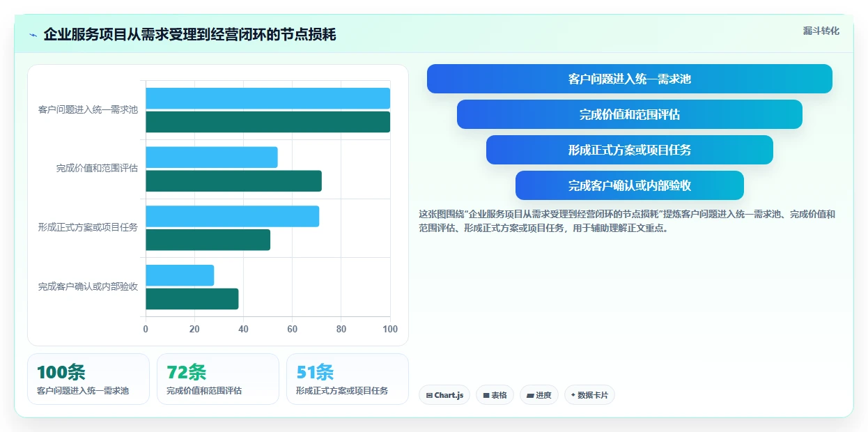
Task: Click the x-axis tick label 100 on the chart
Action: tap(390, 329)
